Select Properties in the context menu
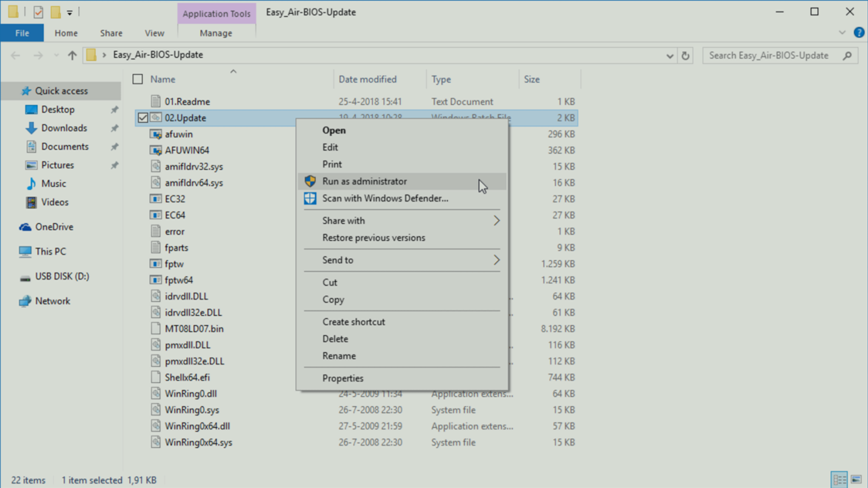The width and height of the screenshot is (868, 488). 343,378
